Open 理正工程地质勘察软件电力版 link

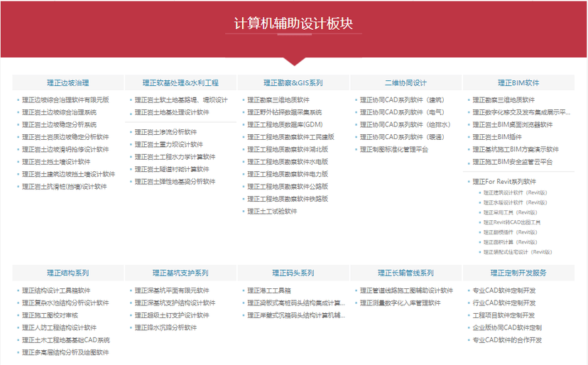[288, 174]
